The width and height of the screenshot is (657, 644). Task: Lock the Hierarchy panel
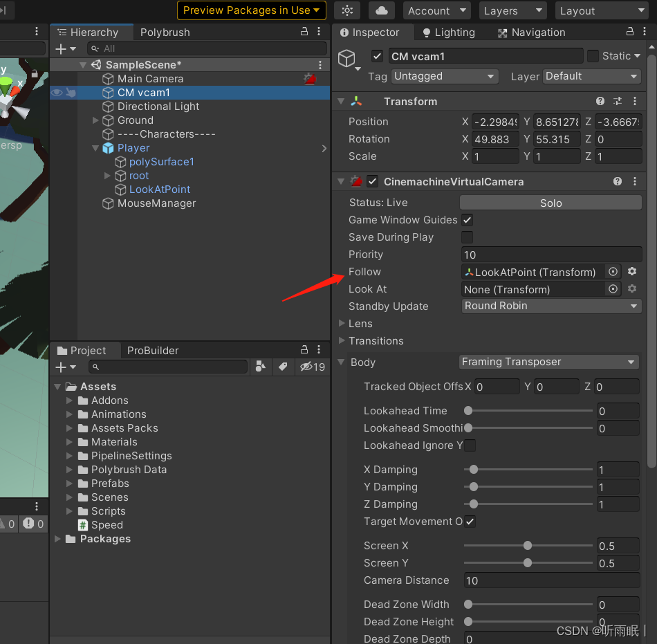click(x=304, y=31)
